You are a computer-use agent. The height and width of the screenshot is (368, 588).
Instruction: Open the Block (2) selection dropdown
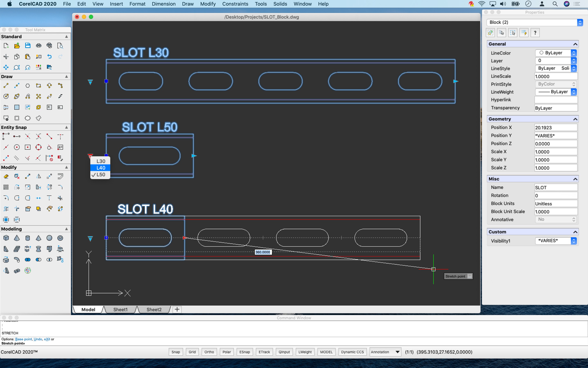pyautogui.click(x=535, y=22)
